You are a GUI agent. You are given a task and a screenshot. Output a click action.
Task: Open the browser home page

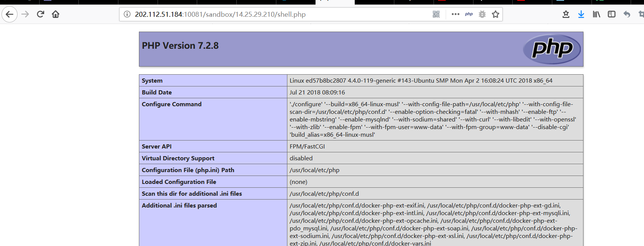(56, 14)
